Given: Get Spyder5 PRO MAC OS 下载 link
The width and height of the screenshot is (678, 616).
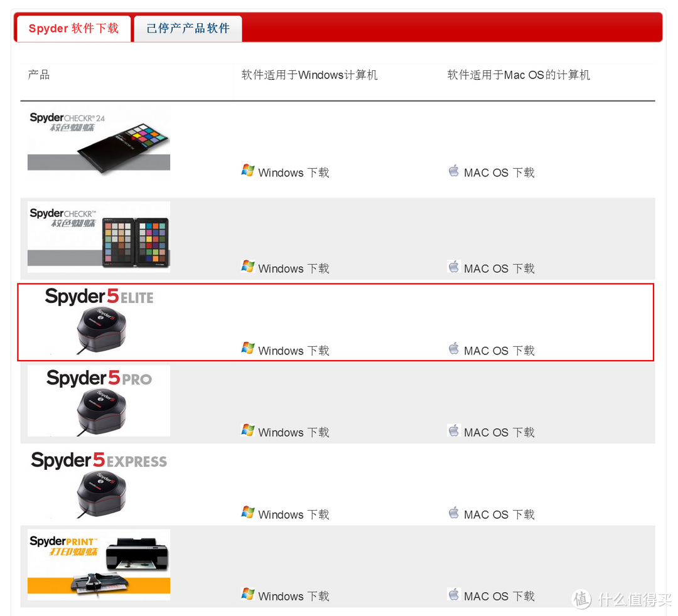Looking at the screenshot, I should (500, 432).
